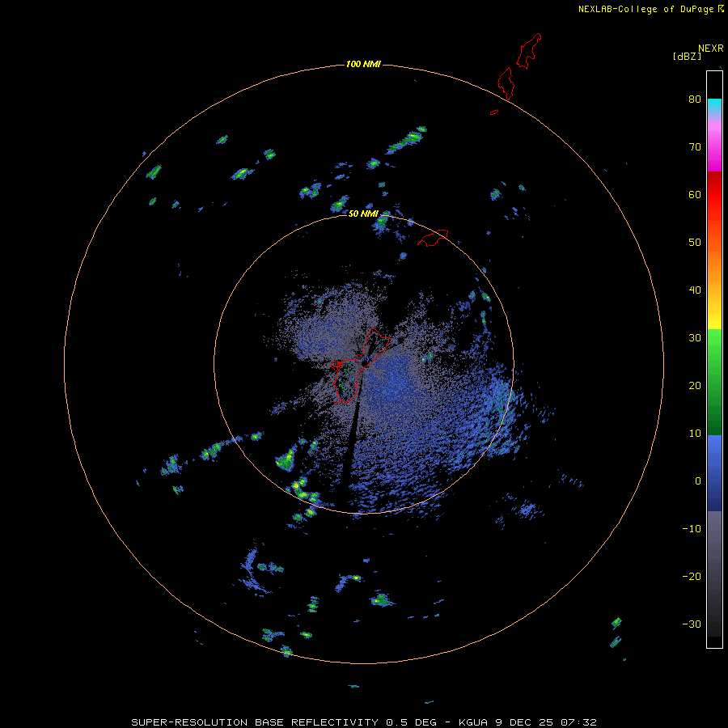This screenshot has width=728, height=728.
Task: Click the 40 dBZ scale label
Action: point(695,290)
